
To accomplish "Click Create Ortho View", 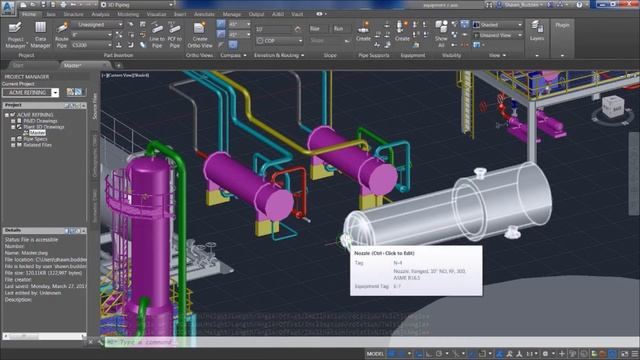I will (x=200, y=35).
